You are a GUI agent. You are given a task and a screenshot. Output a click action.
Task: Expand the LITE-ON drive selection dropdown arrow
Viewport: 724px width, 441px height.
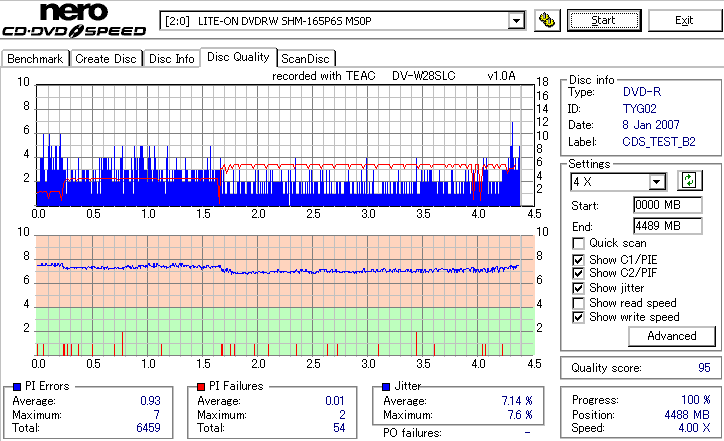click(516, 21)
